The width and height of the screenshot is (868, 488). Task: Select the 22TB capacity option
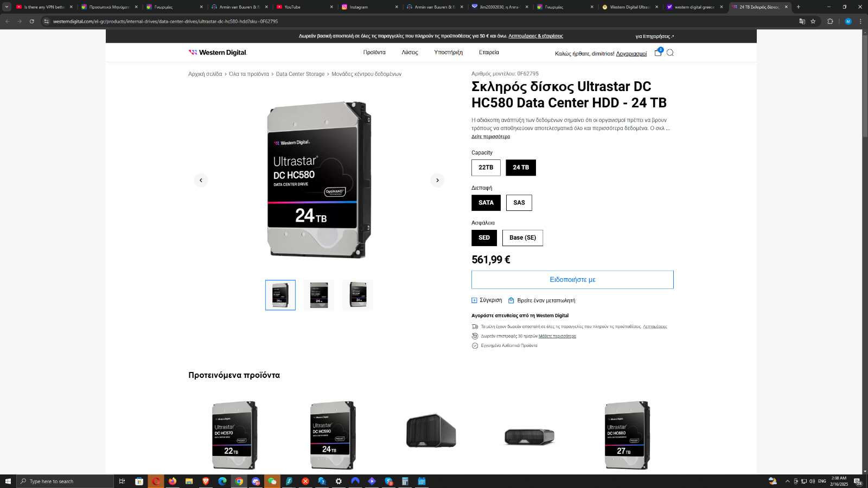pos(486,168)
